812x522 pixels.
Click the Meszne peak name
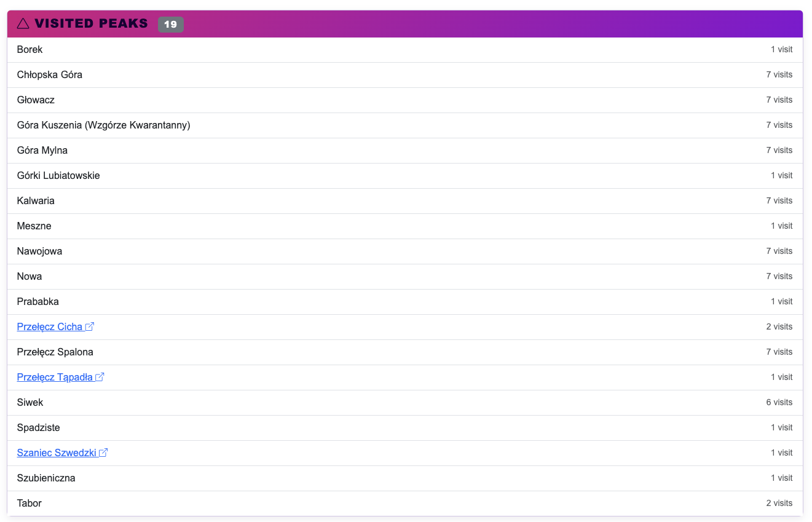34,226
